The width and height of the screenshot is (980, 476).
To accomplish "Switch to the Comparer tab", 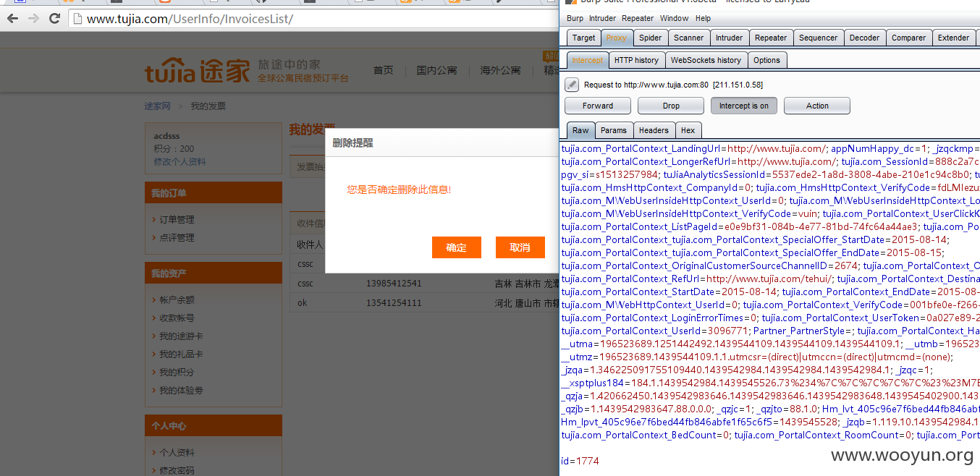I will [908, 38].
